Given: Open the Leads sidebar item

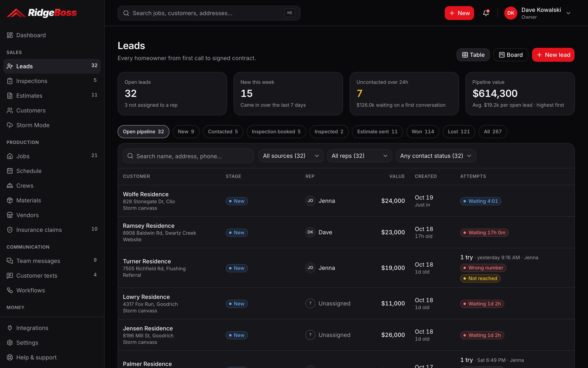Looking at the screenshot, I should pyautogui.click(x=52, y=66).
